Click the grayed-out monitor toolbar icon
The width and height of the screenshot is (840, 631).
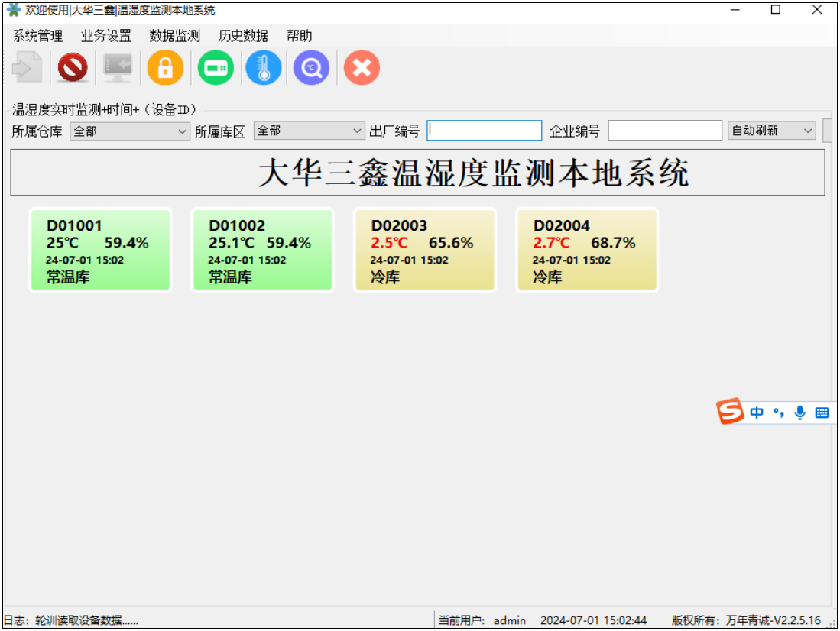pos(118,69)
